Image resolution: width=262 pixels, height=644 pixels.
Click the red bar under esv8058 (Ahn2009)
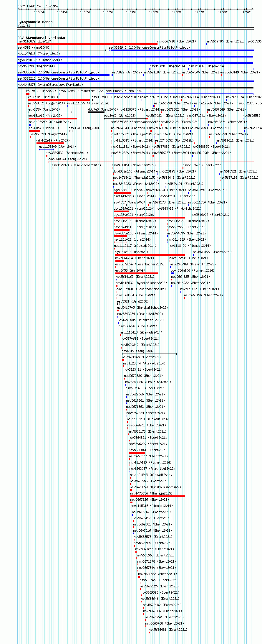[x=137, y=273]
